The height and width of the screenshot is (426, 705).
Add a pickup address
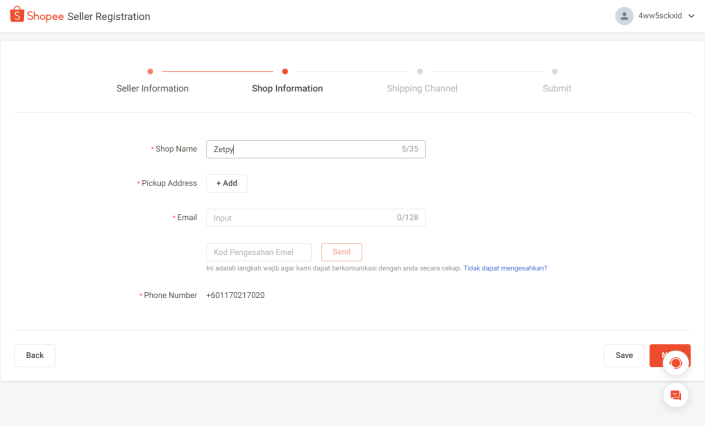click(x=226, y=183)
